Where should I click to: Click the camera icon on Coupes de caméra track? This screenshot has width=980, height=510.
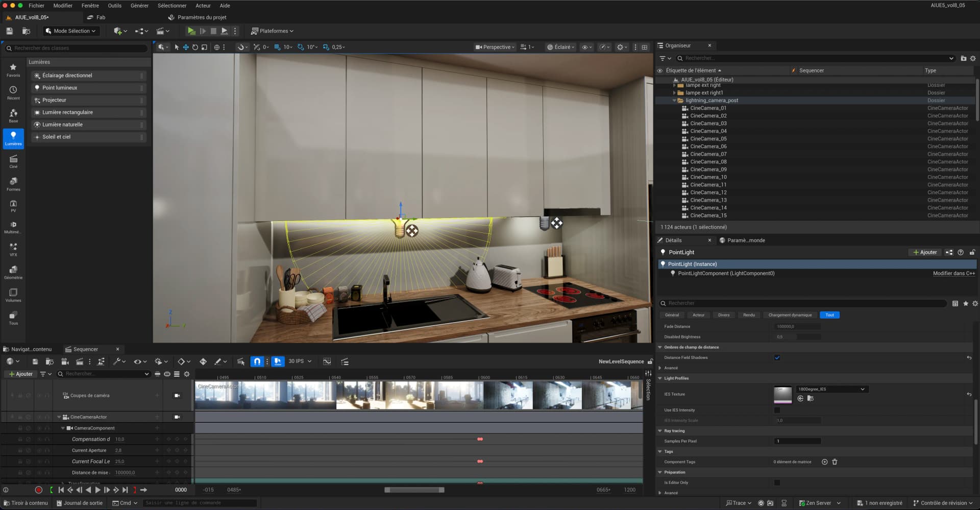click(x=177, y=395)
